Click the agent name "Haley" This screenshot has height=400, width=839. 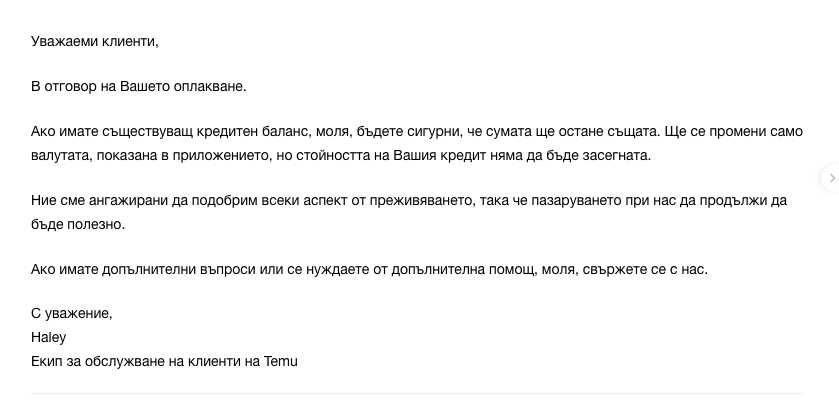[x=48, y=337]
